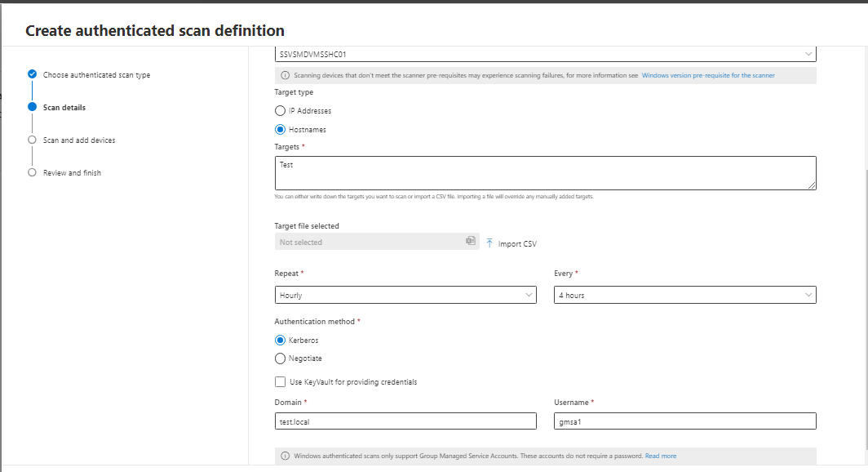This screenshot has width=868, height=472.
Task: Enable Use KeyVault for providing credentials
Action: (x=279, y=381)
